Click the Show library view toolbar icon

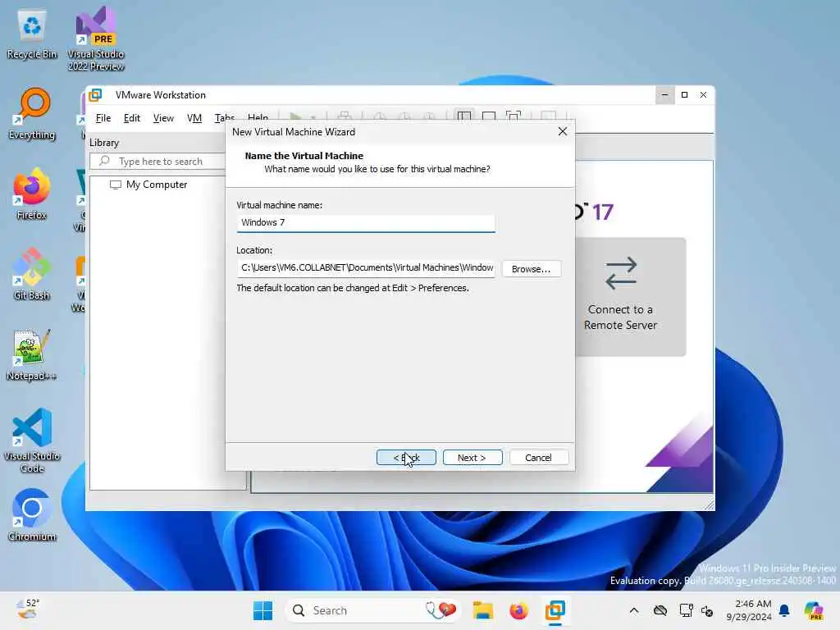point(464,116)
